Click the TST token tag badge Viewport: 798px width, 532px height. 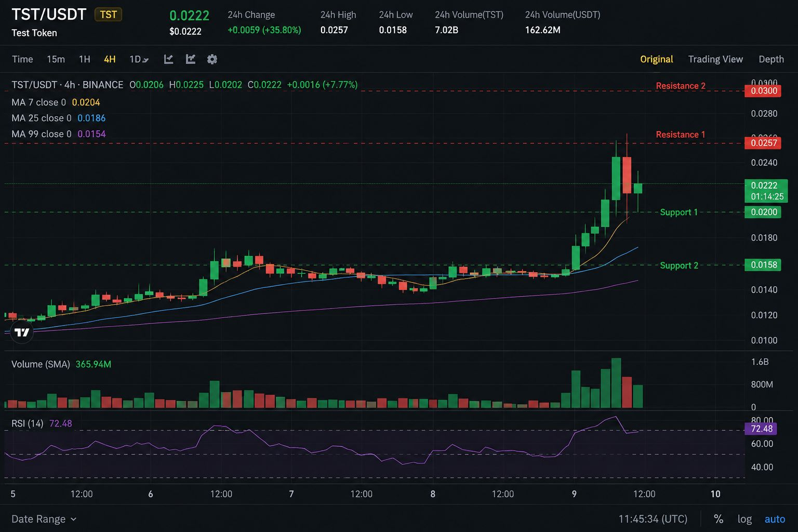click(108, 15)
